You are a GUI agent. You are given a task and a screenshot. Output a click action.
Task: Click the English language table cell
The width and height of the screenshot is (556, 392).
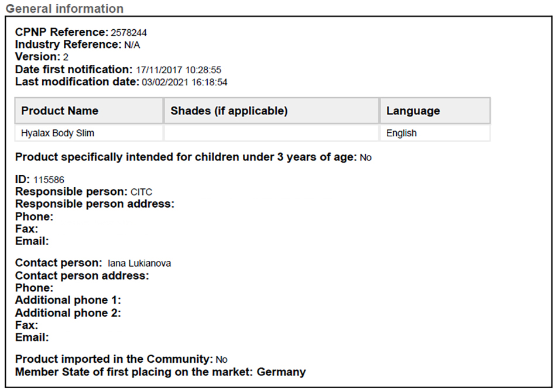click(x=435, y=133)
